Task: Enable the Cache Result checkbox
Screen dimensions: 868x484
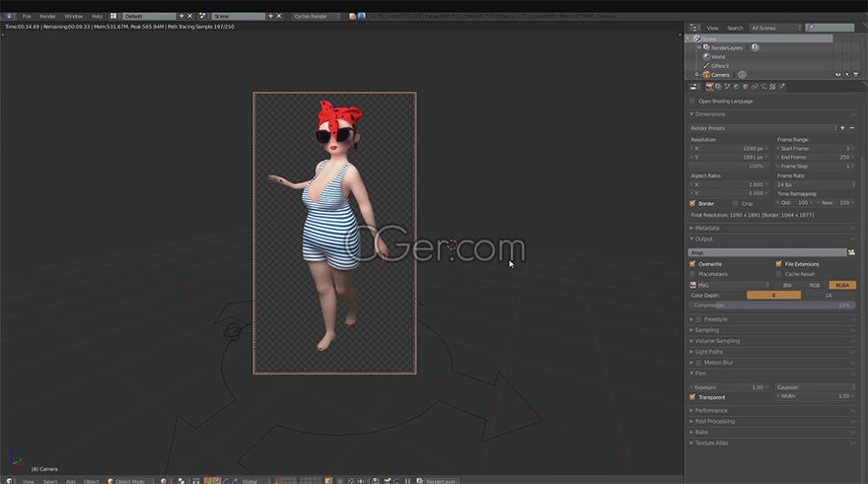Action: (779, 274)
